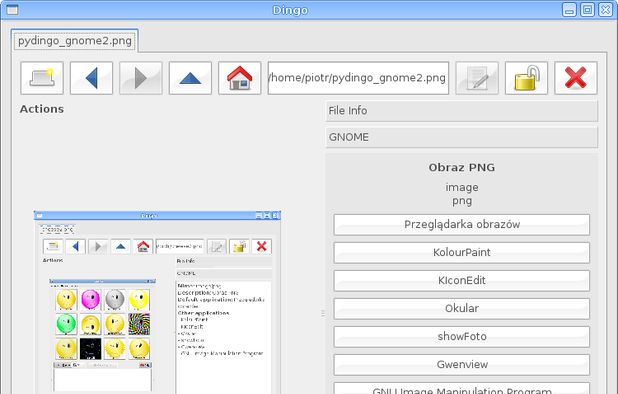Click the Obraz PNG label
Image resolution: width=618 pixels, height=394 pixels.
462,167
